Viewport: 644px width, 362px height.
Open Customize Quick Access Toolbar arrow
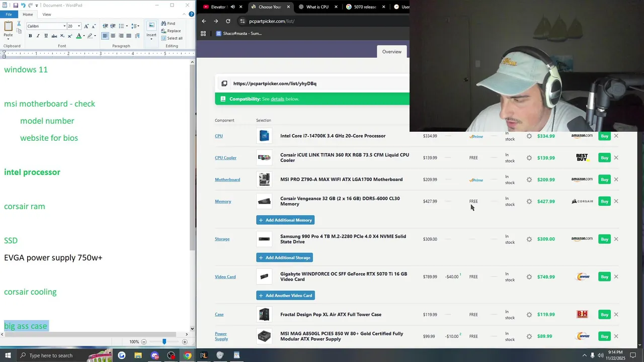click(37, 5)
